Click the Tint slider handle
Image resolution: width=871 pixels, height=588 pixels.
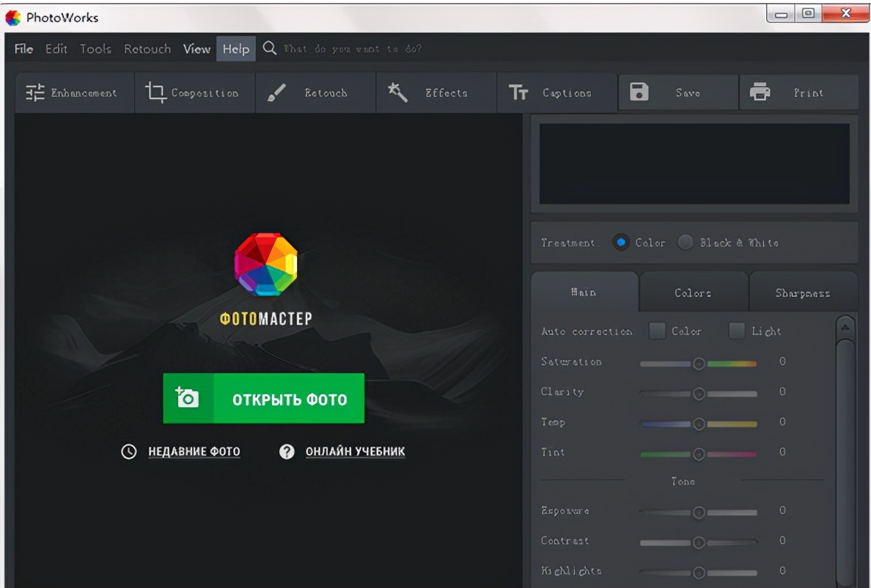[x=699, y=454]
